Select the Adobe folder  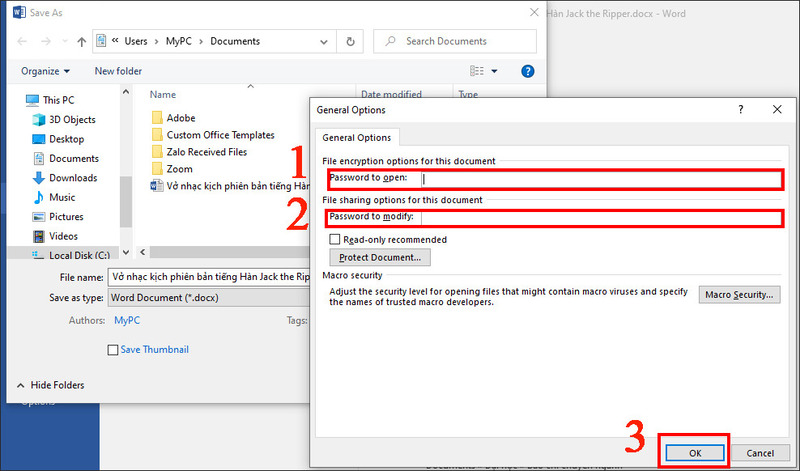[180, 117]
